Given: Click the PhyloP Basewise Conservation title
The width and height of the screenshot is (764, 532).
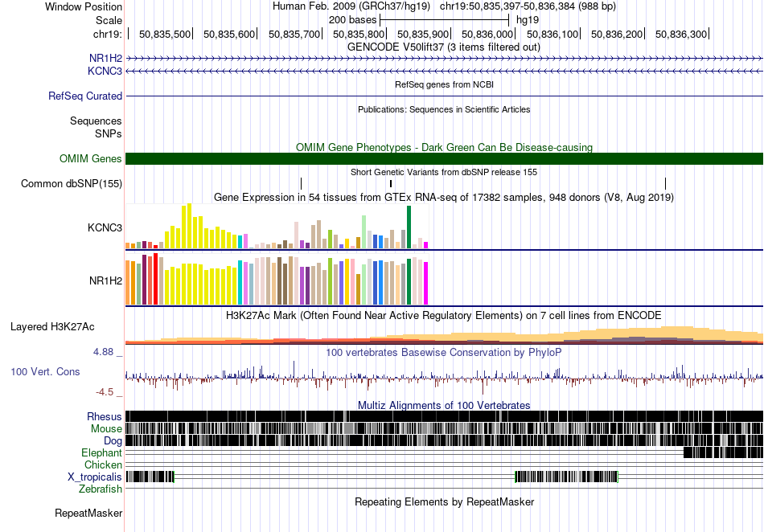Looking at the screenshot, I should [x=444, y=352].
